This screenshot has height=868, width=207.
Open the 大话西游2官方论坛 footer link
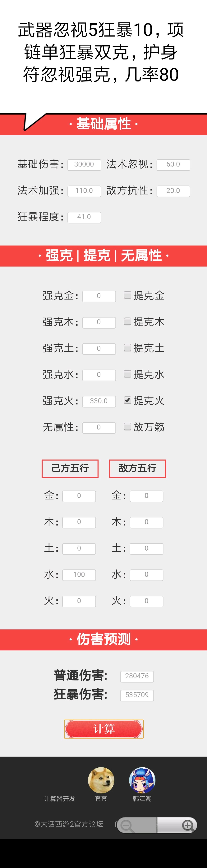click(x=69, y=824)
